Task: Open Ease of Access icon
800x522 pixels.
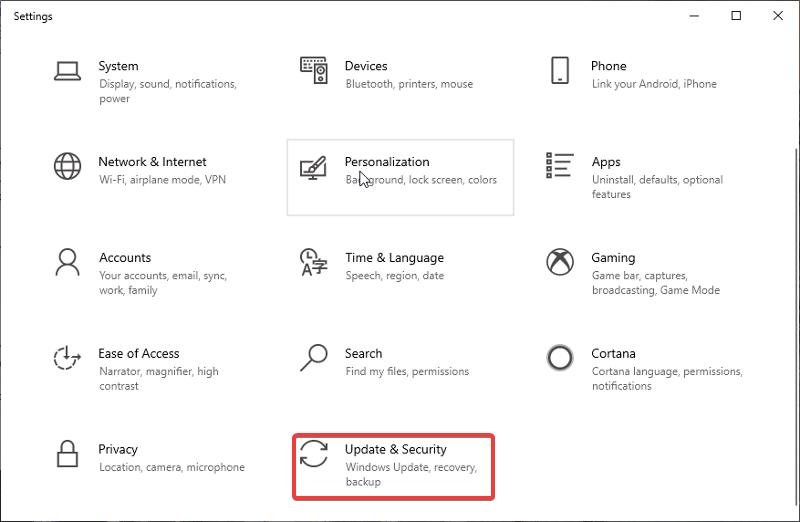Action: point(68,358)
